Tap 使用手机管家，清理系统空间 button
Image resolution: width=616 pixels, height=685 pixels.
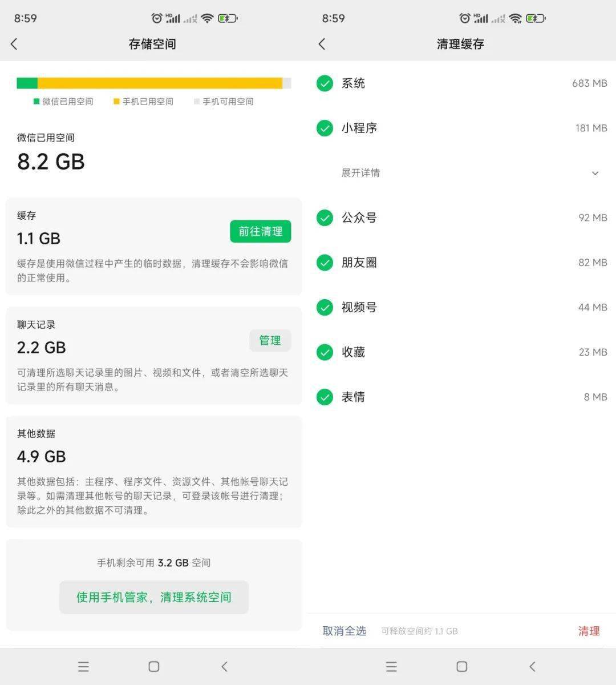(x=154, y=597)
